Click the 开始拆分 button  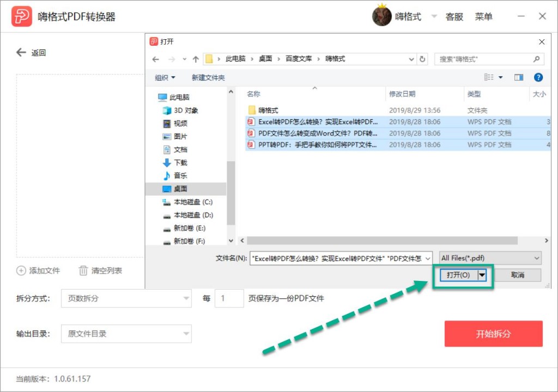[493, 334]
